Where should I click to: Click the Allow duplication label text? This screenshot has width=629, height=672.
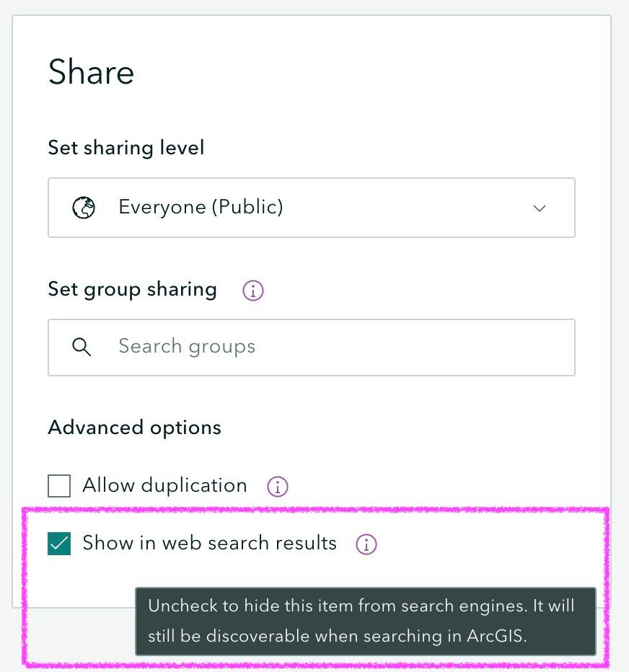pos(164,485)
